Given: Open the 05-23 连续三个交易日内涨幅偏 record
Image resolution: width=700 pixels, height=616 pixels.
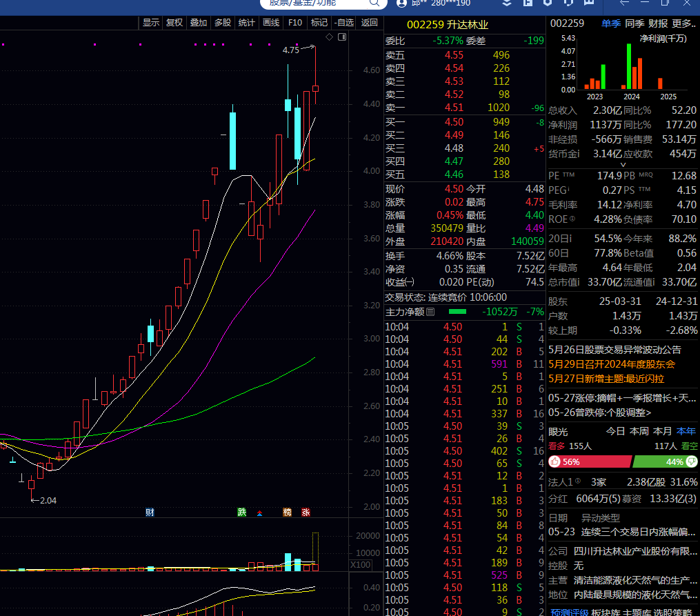Looking at the screenshot, I should (622, 532).
